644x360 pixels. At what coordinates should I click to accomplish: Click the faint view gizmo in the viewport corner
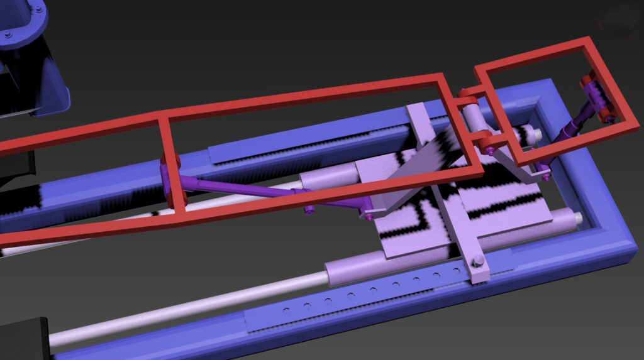619,23
